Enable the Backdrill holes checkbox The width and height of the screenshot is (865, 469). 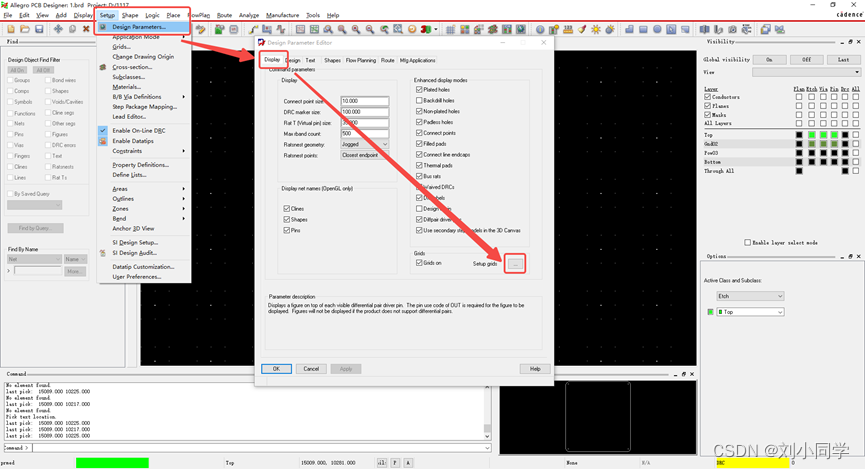tap(419, 101)
